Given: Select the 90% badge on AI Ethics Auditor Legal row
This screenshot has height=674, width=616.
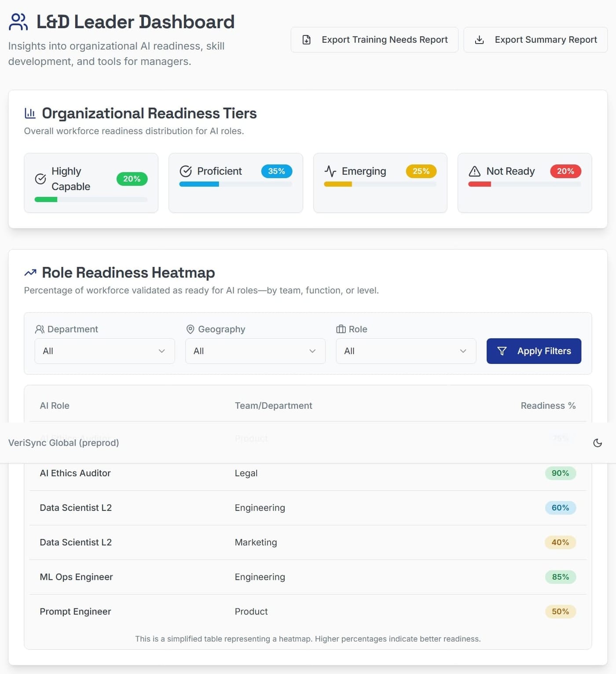Looking at the screenshot, I should tap(560, 473).
